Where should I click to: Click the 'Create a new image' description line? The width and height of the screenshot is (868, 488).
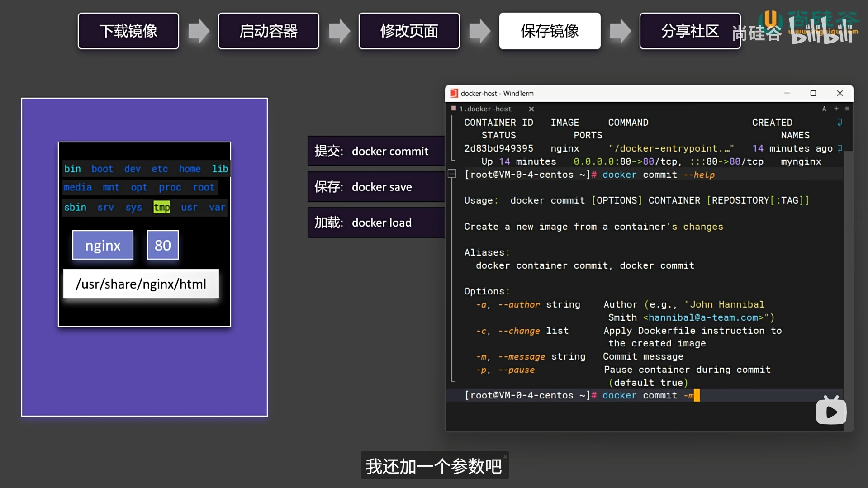click(593, 227)
